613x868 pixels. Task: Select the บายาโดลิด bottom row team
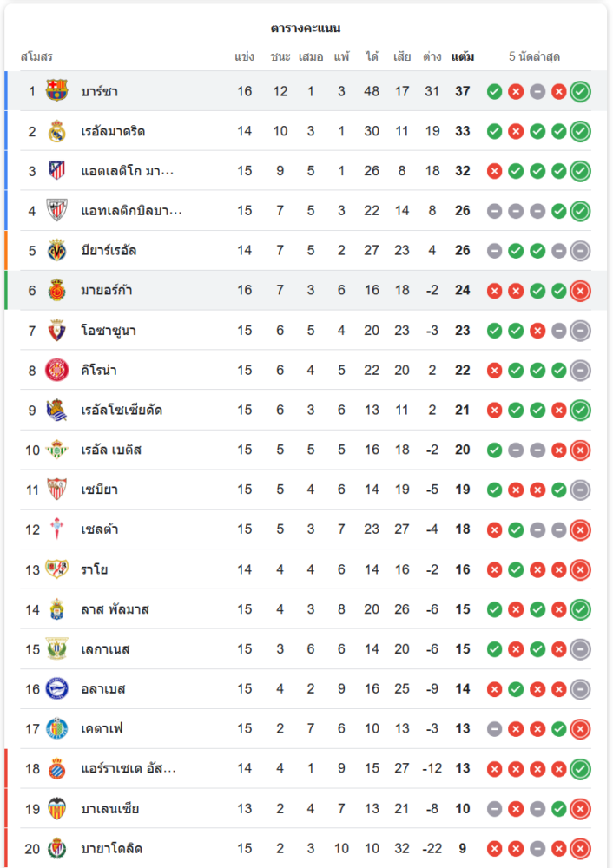(x=111, y=848)
